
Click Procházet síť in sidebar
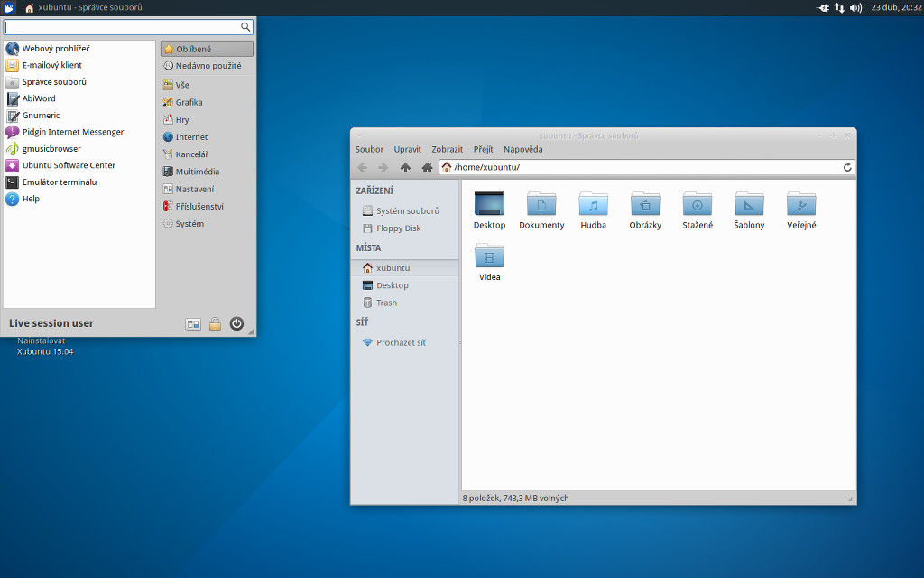click(405, 342)
